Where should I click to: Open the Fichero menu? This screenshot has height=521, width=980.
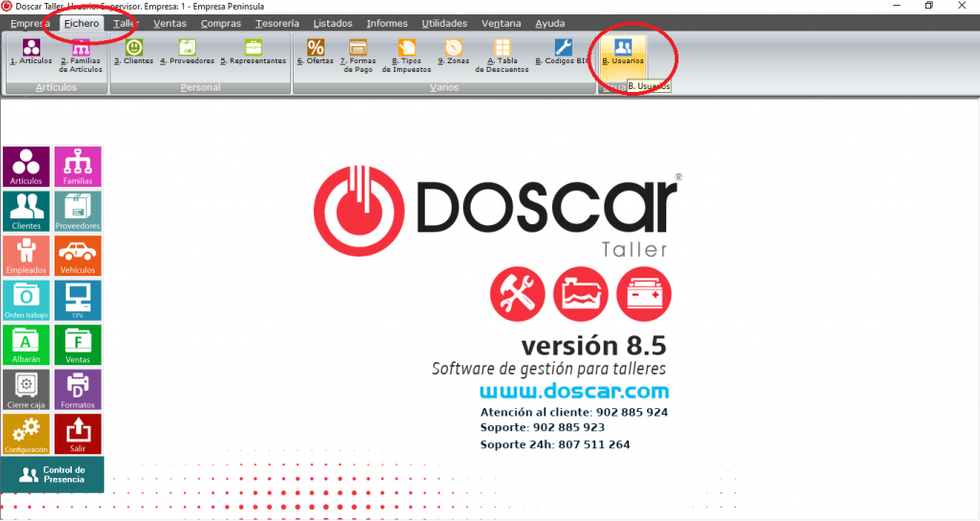(x=82, y=23)
